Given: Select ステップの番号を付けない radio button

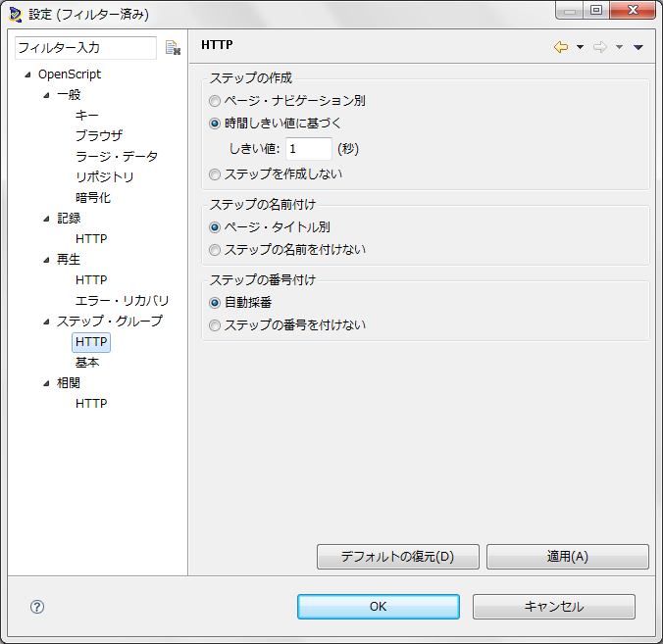Looking at the screenshot, I should tap(215, 325).
